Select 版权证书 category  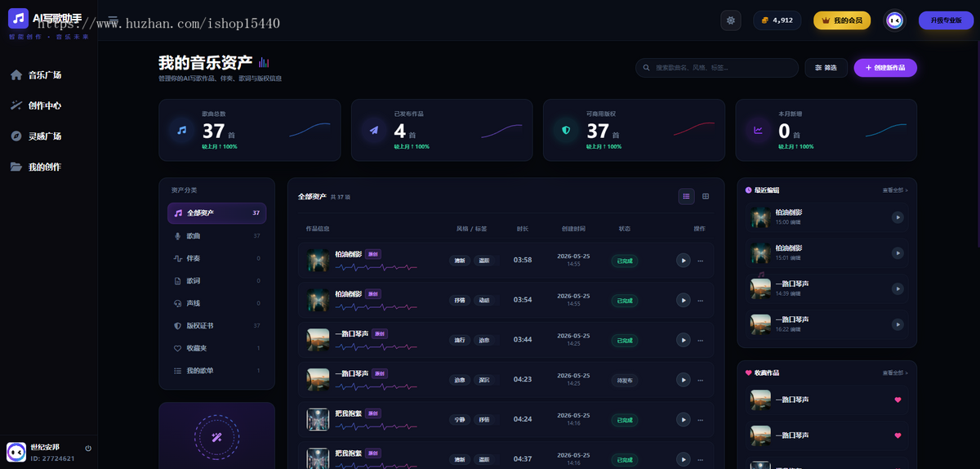coord(216,326)
